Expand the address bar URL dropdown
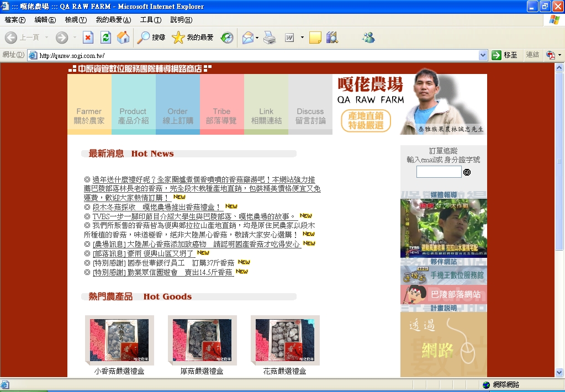565x392 pixels. tap(483, 55)
